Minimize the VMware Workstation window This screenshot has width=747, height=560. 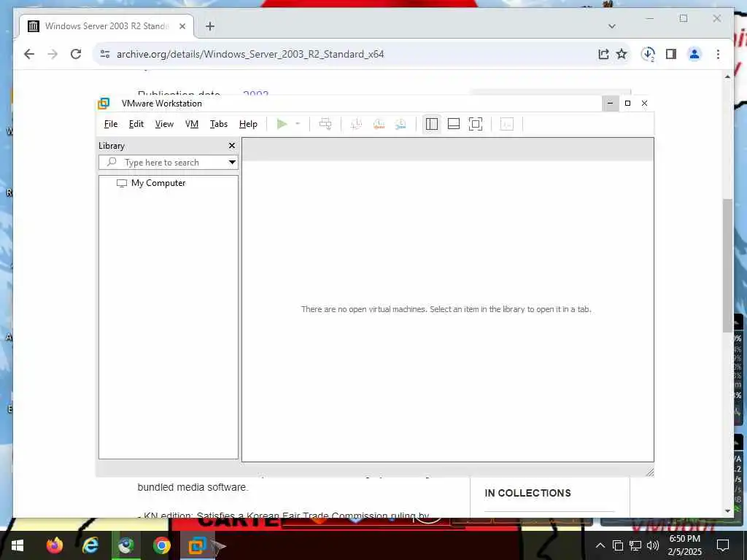(x=611, y=104)
